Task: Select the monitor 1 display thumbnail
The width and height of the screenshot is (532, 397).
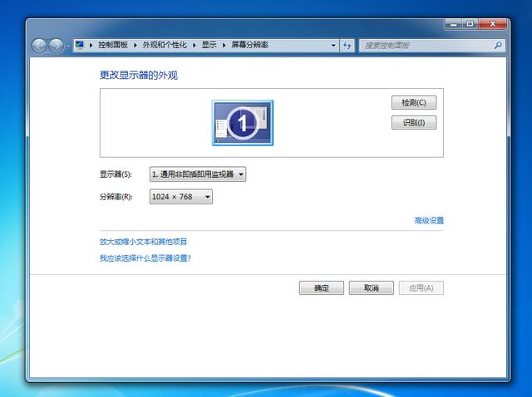Action: [242, 123]
